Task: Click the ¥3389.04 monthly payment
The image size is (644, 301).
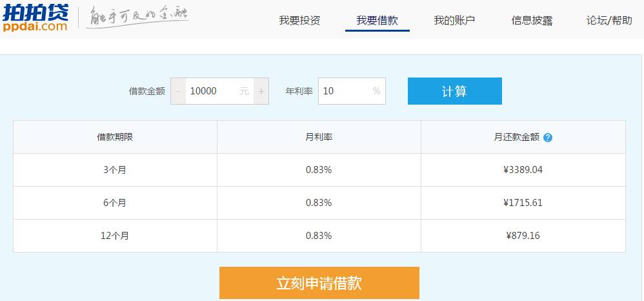Action: (x=523, y=170)
